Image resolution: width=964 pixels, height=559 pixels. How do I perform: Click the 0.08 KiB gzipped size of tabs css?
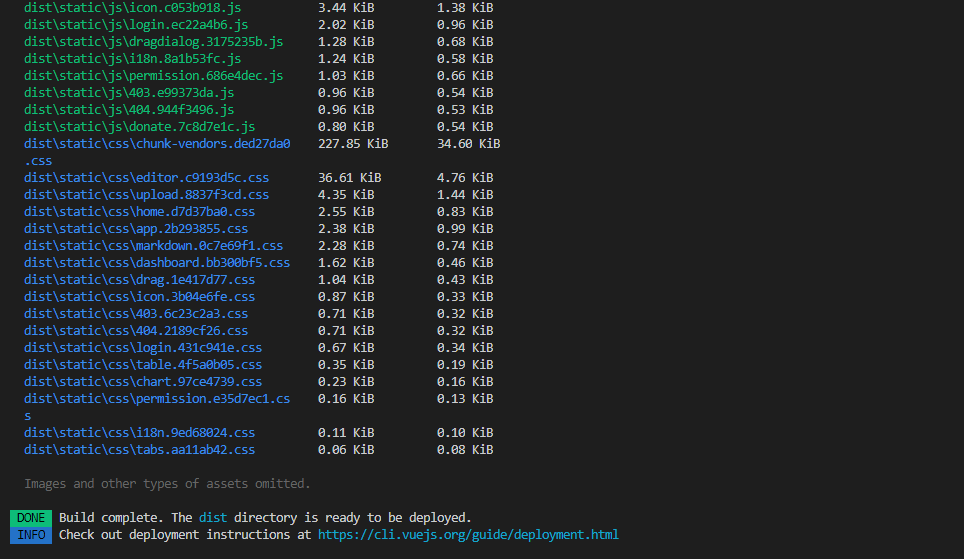[465, 450]
